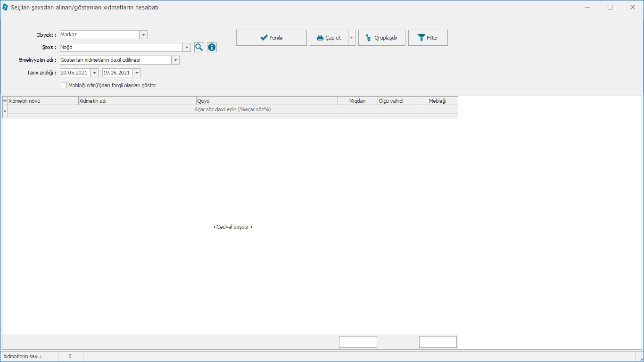Click the grid corner asterisk icon
This screenshot has height=362, width=644.
click(x=5, y=101)
